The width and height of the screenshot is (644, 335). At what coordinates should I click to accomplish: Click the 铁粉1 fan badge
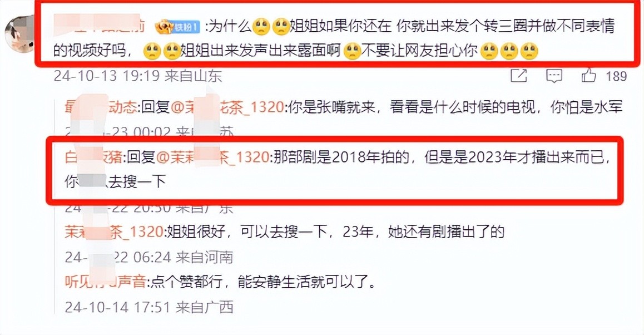pyautogui.click(x=186, y=27)
